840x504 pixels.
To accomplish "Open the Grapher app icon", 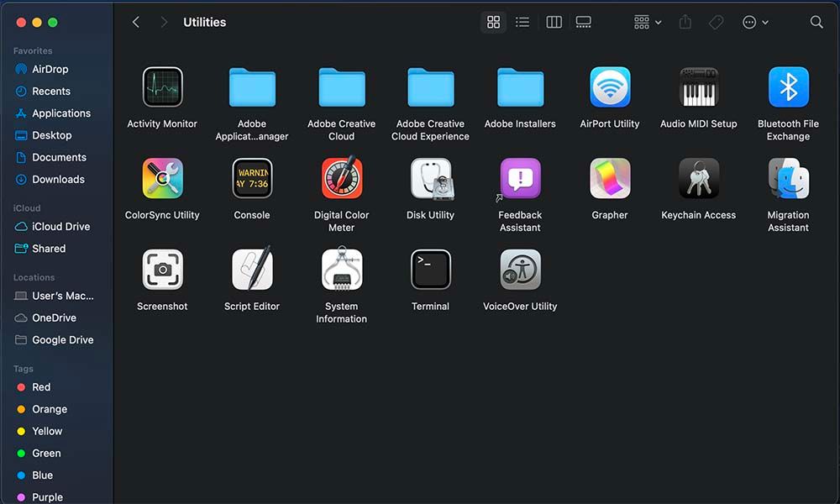I will coord(610,178).
